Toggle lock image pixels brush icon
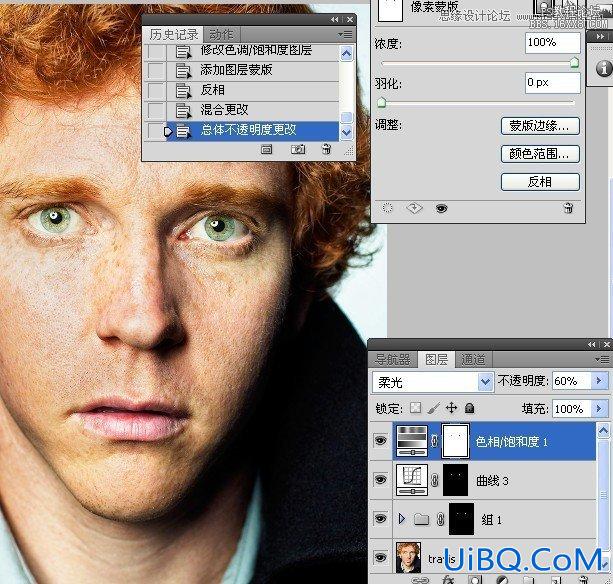The image size is (613, 584). pos(434,408)
